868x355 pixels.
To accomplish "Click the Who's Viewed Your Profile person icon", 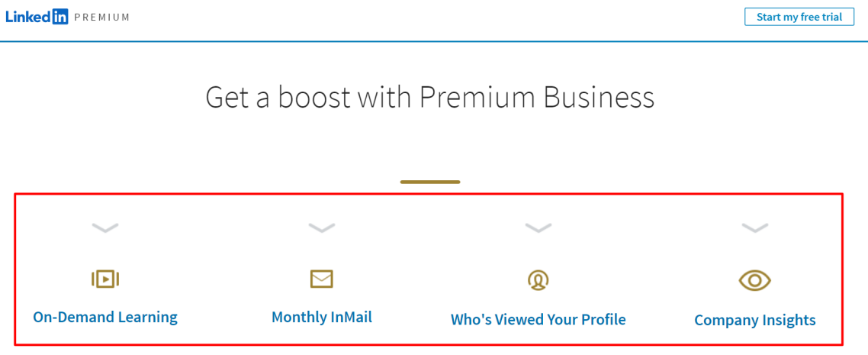I will pos(538,279).
